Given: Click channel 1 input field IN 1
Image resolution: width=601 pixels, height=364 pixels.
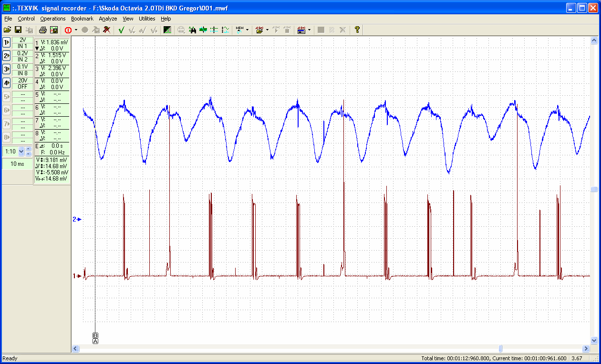Looking at the screenshot, I should [22, 46].
